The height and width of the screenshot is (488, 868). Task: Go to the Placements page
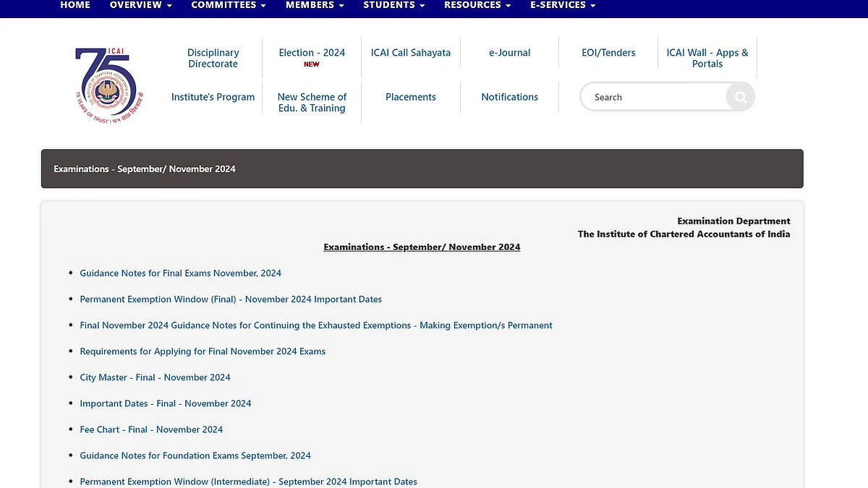coord(411,97)
